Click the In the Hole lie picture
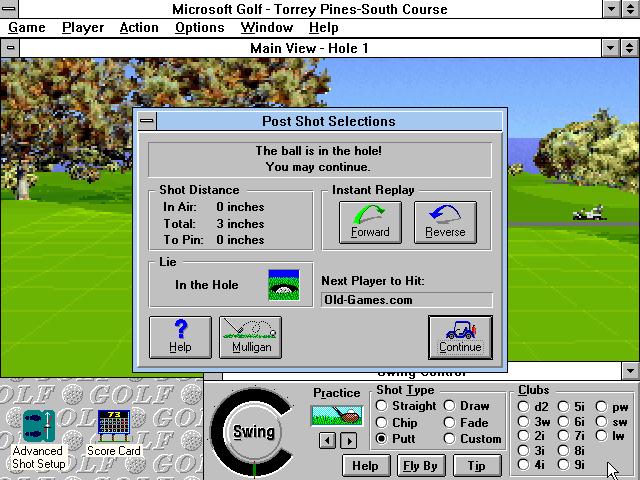 coord(284,285)
